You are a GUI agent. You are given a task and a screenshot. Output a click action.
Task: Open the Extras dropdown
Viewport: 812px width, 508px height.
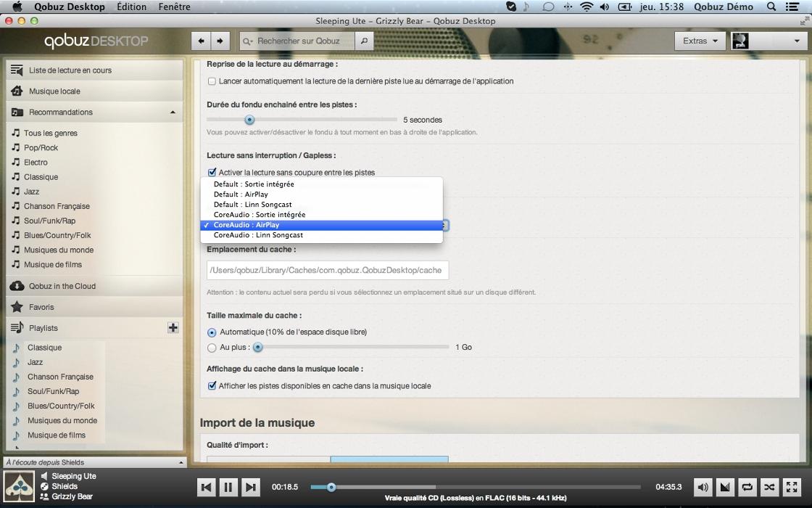(x=700, y=41)
